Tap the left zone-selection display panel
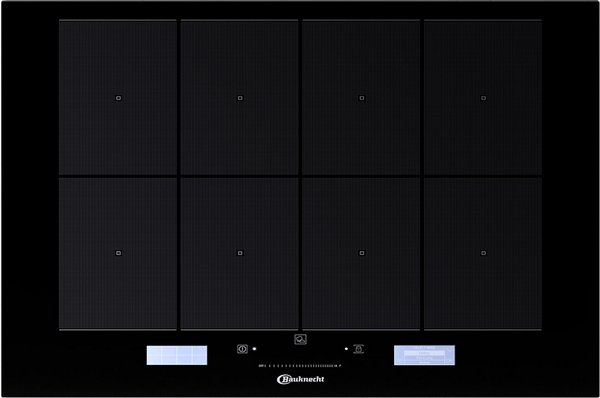Viewport: 600px width, 398px height. pos(177,355)
